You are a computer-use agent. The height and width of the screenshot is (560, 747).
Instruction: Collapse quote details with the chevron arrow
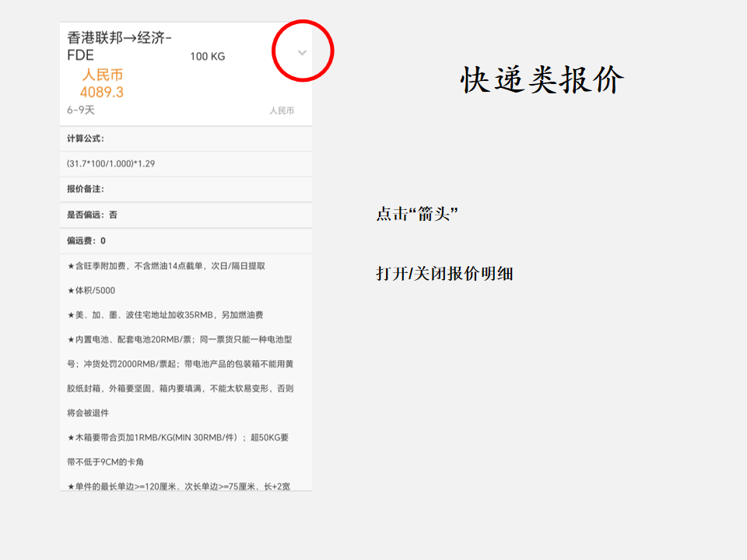tap(302, 53)
